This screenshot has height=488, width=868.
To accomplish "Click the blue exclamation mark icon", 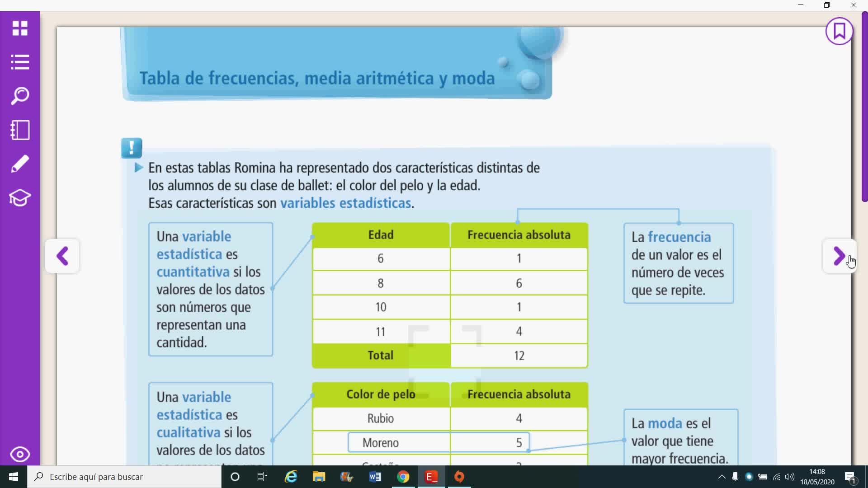I will [x=132, y=148].
